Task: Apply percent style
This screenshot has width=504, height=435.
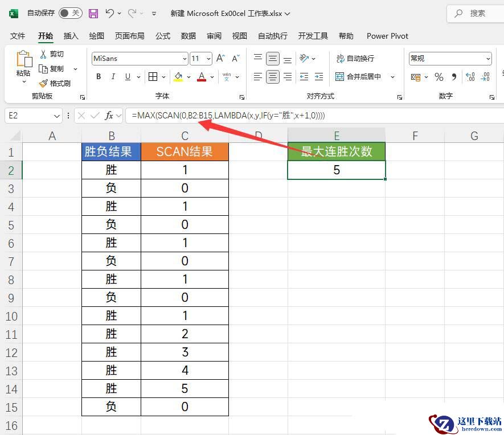Action: pos(439,77)
